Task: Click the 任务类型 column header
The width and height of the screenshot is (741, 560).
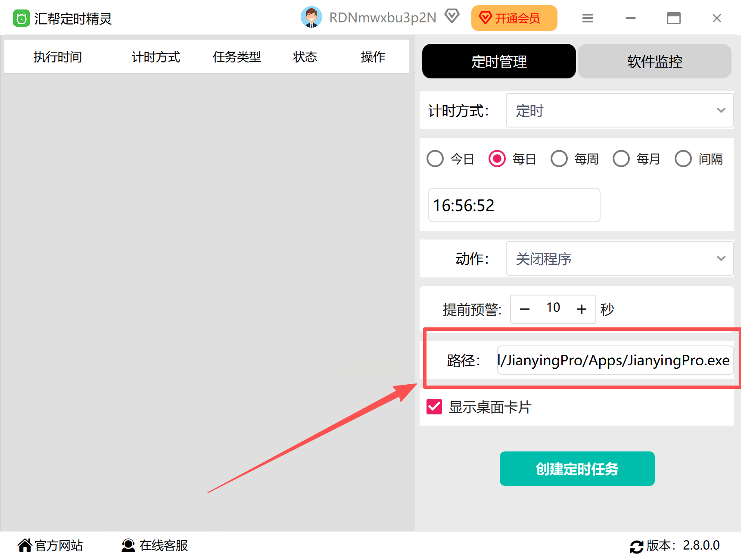Action: pos(237,57)
